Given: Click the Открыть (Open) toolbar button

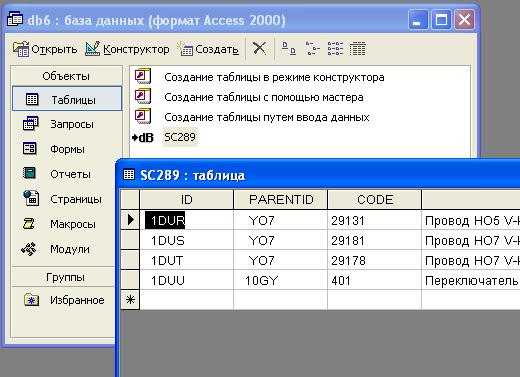Looking at the screenshot, I should (45, 49).
